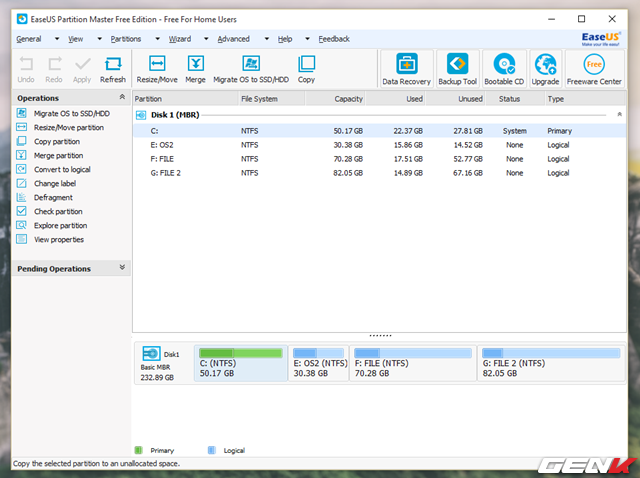This screenshot has height=478, width=640.
Task: Select G: FILE 2 (NTFS) block in disk map
Action: [551, 363]
